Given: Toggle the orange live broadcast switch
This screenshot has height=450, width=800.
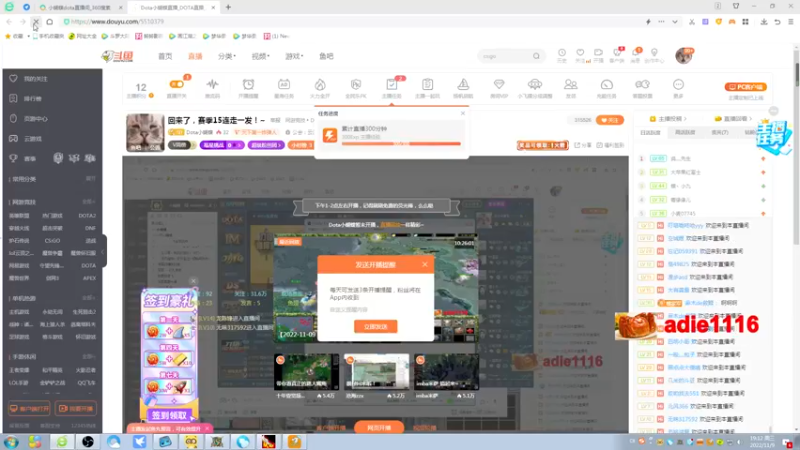Looking at the screenshot, I should coord(177,84).
